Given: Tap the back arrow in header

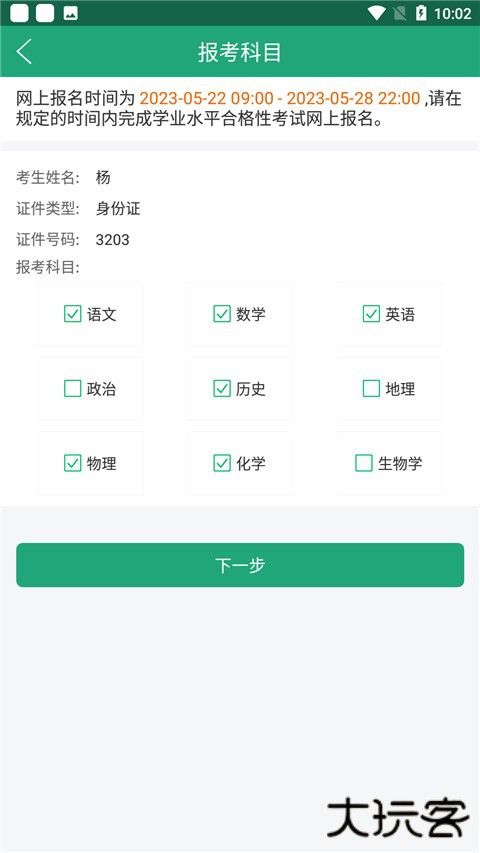Looking at the screenshot, I should click(x=24, y=52).
